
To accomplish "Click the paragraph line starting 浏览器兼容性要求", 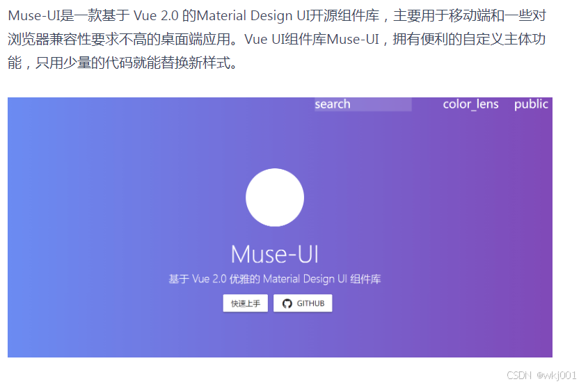I will click(276, 39).
